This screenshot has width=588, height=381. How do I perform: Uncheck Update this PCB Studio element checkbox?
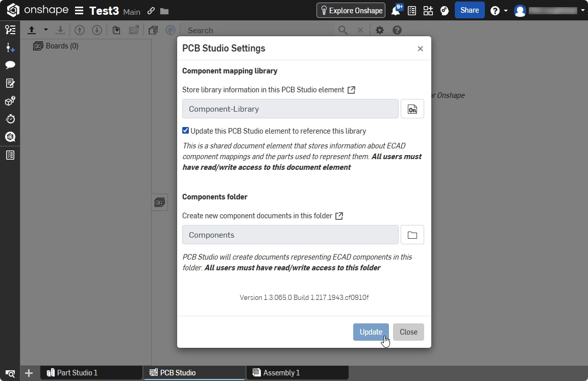click(186, 131)
